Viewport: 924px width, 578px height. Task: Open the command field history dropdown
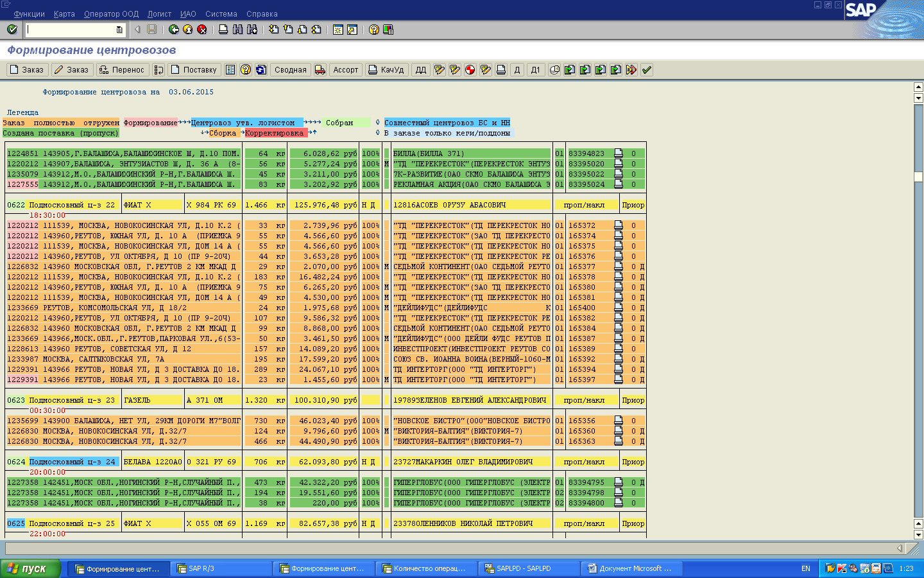tap(119, 30)
